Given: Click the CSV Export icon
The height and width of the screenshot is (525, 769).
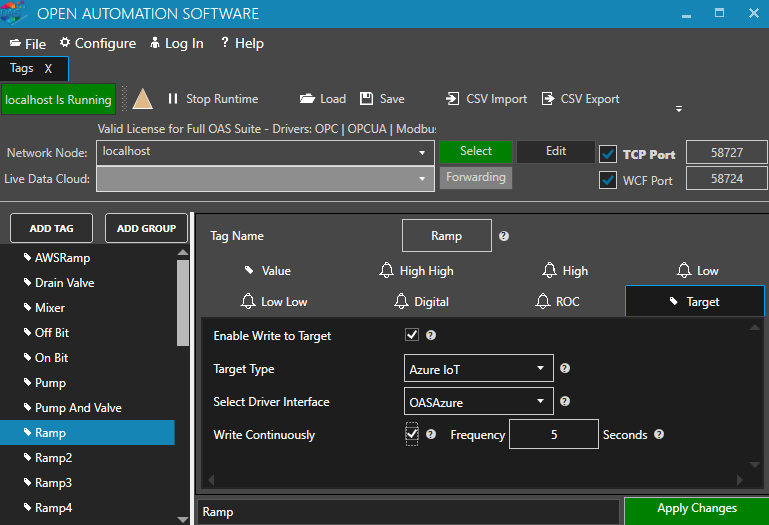Looking at the screenshot, I should pyautogui.click(x=548, y=99).
